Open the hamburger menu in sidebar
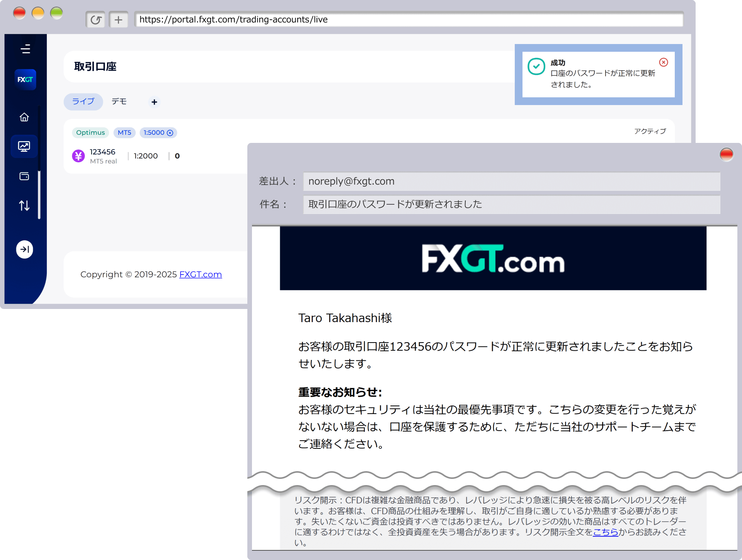 (26, 49)
